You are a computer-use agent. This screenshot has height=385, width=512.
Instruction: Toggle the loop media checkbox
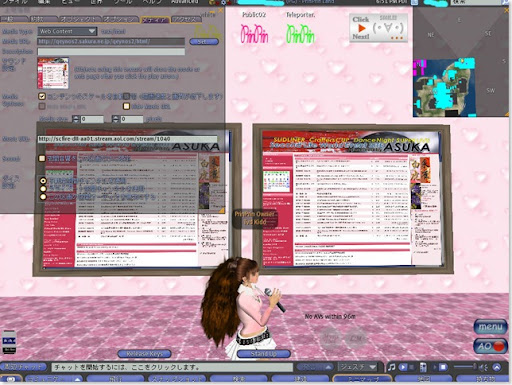[x=126, y=96]
